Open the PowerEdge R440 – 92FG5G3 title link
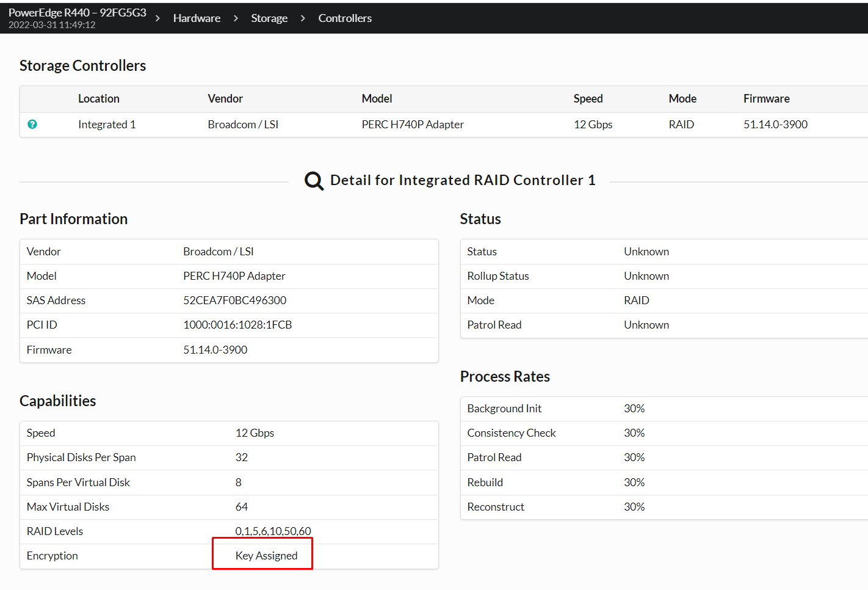Viewport: 868px width, 590px height. [x=77, y=12]
